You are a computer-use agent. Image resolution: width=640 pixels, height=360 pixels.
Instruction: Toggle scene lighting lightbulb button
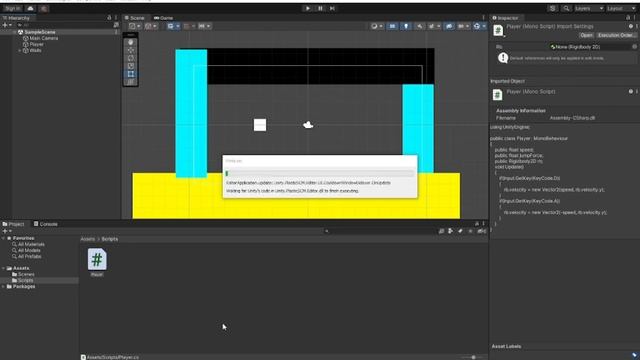[x=406, y=26]
